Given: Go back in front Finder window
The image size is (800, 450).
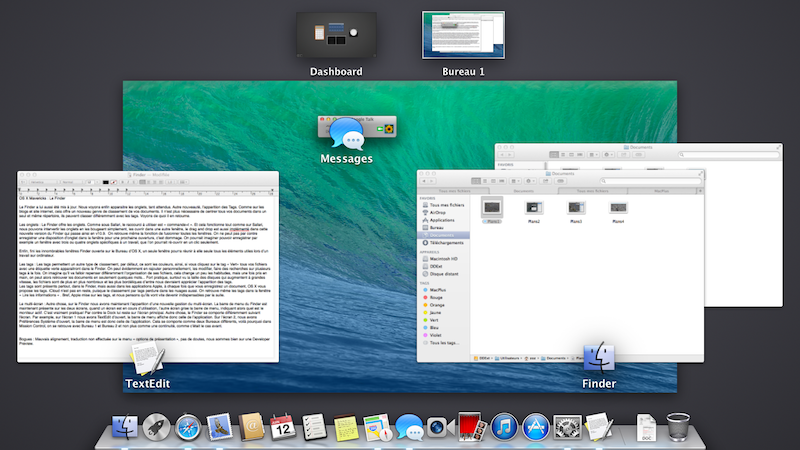Looking at the screenshot, I should pyautogui.click(x=424, y=181).
